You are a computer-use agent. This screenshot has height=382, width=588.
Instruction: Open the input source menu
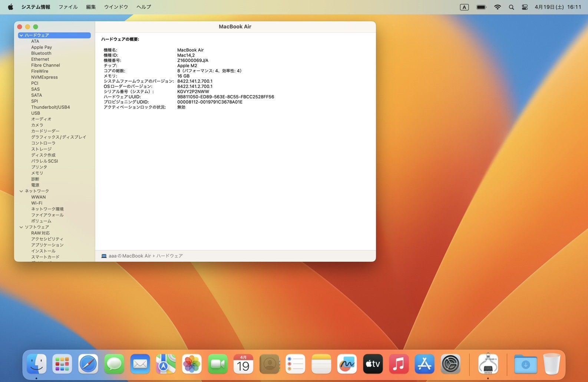(x=464, y=7)
